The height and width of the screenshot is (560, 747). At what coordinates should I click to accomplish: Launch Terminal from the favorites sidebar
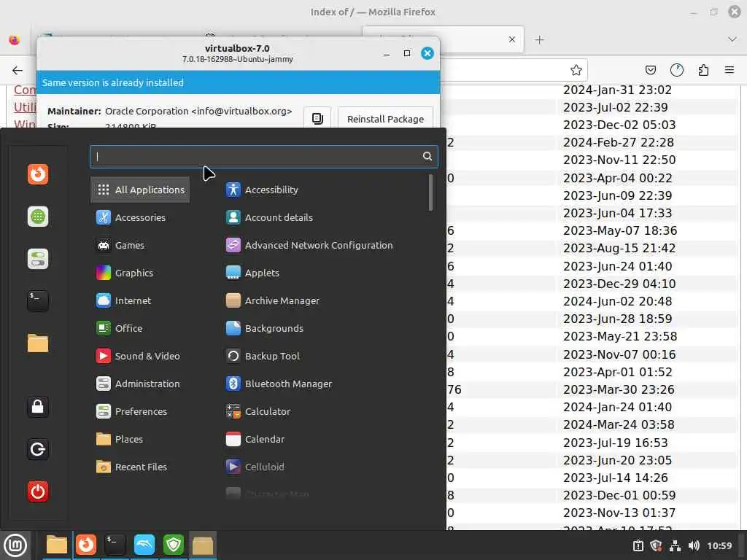tap(38, 301)
